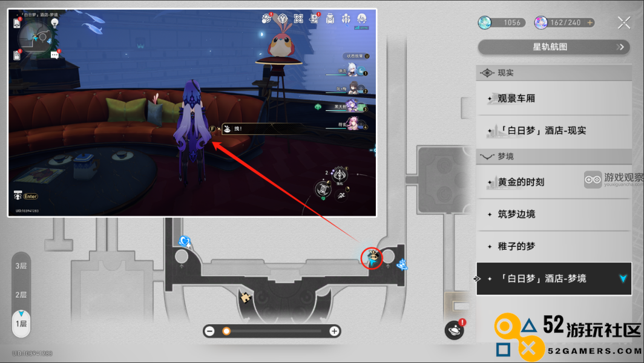Select 黄金的时刻 location

(554, 182)
